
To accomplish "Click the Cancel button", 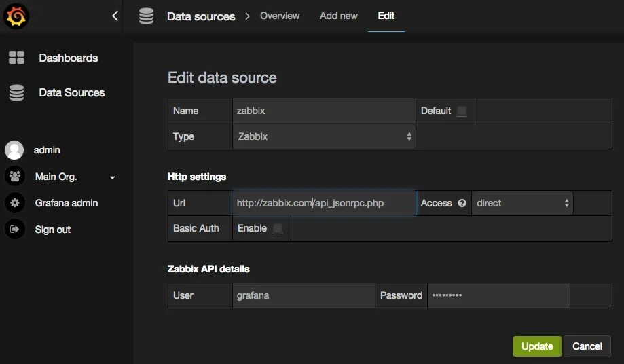I will (x=587, y=346).
